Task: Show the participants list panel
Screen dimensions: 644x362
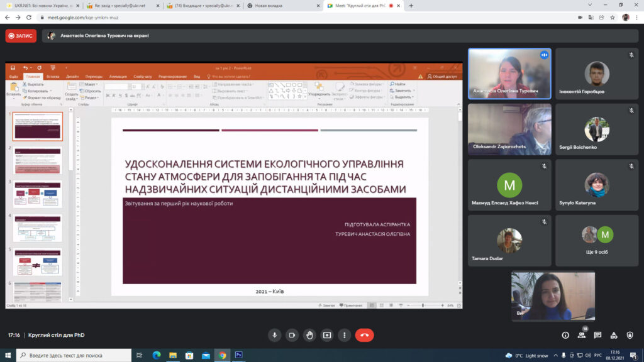Action: click(582, 335)
